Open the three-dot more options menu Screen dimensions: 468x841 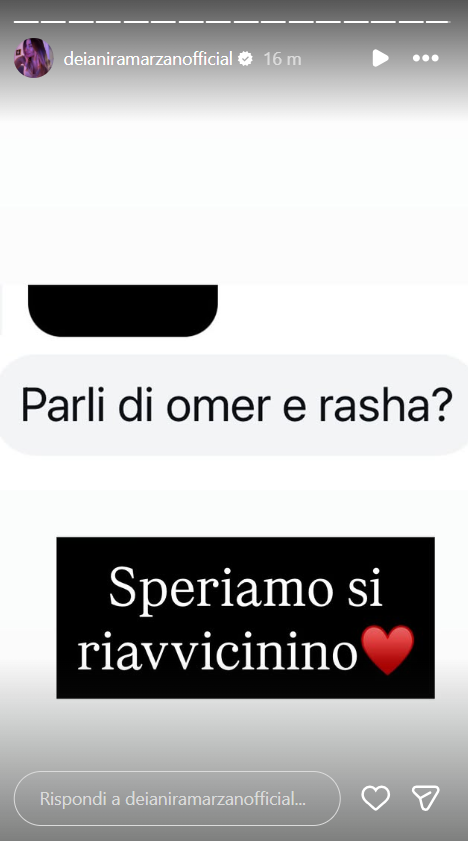tap(426, 58)
